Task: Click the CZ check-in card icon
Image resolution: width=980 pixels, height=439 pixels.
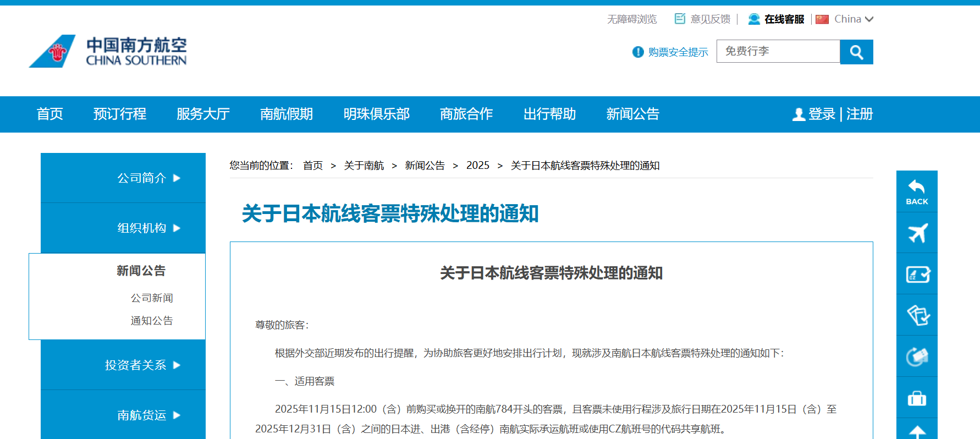Action: pos(917,274)
